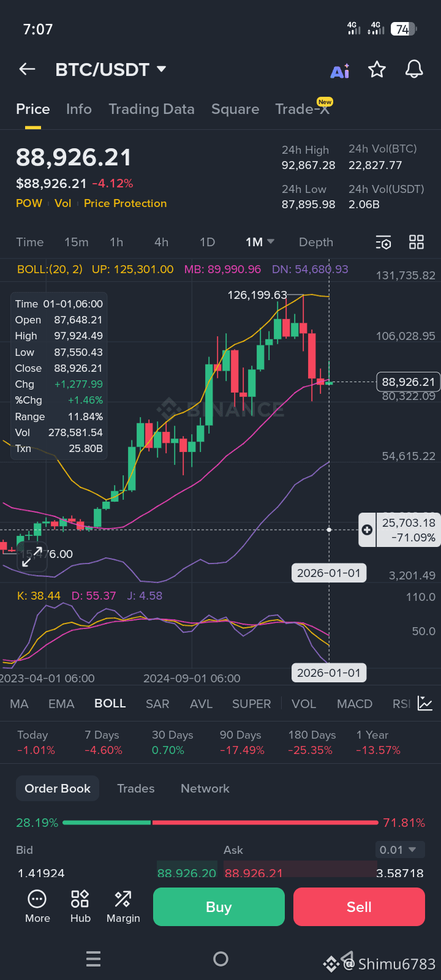
Task: Open the Vol tag
Action: pyautogui.click(x=63, y=203)
